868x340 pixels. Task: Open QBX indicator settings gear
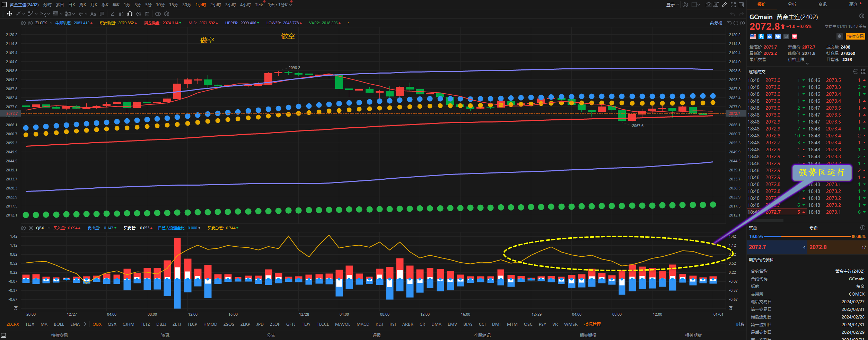23,228
